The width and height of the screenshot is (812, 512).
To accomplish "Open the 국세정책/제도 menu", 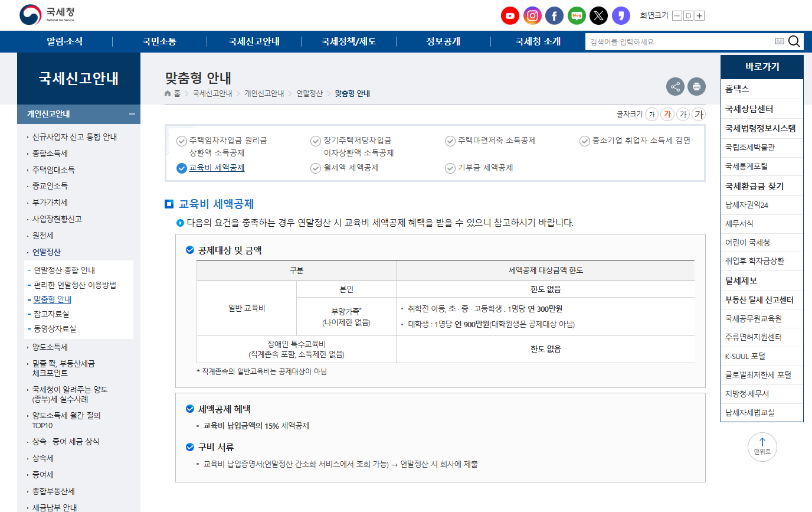I will (349, 41).
